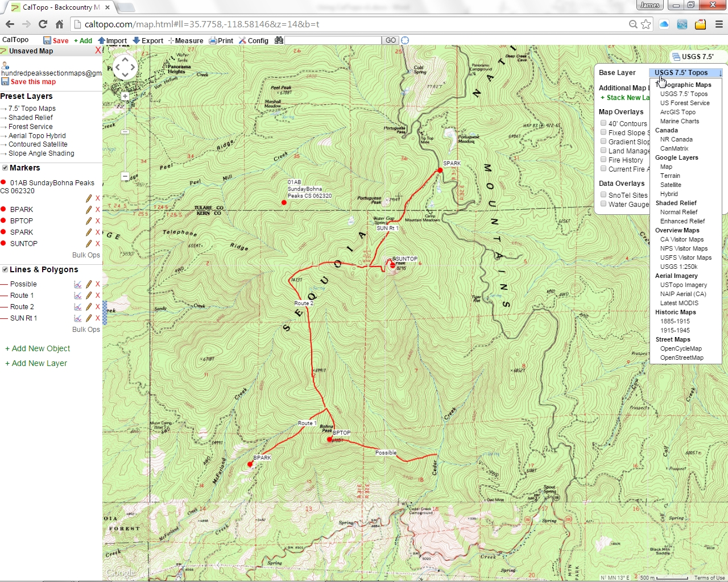Click the Save floppy disk toolbar icon
This screenshot has height=582, width=728.
[x=47, y=40]
